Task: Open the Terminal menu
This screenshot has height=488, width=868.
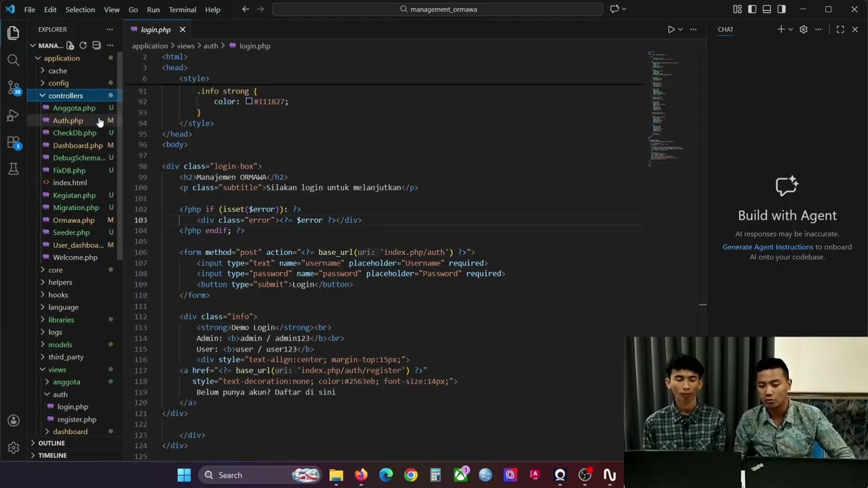Action: (x=182, y=9)
